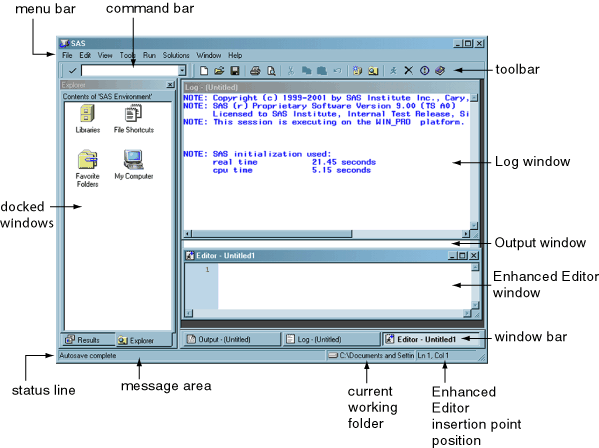Open the Window menu
Screen dimensions: 599x448
coord(209,55)
